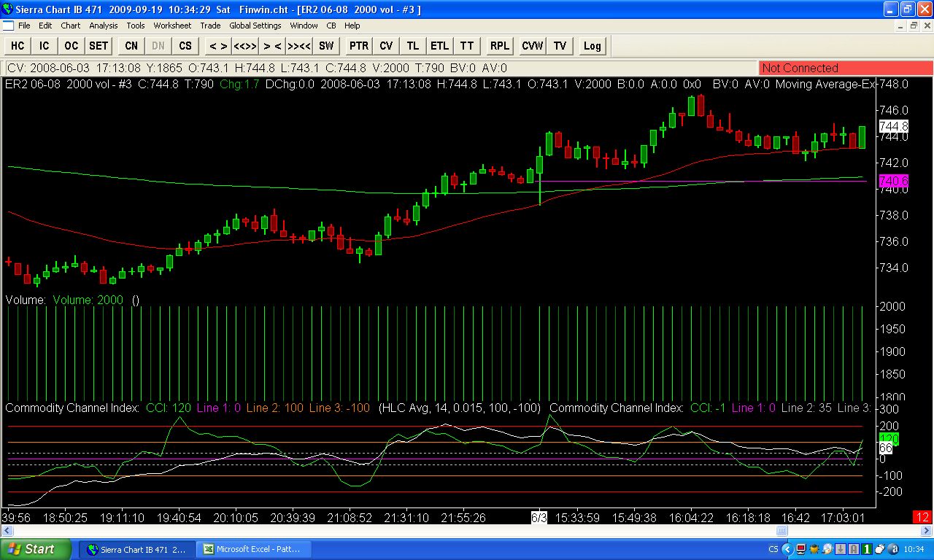Open the Log window button
Screen dimensions: 934x560
point(593,46)
